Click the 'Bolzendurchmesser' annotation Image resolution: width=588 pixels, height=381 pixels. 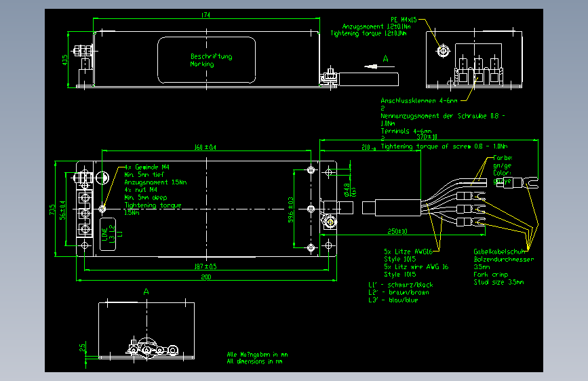pyautogui.click(x=504, y=259)
